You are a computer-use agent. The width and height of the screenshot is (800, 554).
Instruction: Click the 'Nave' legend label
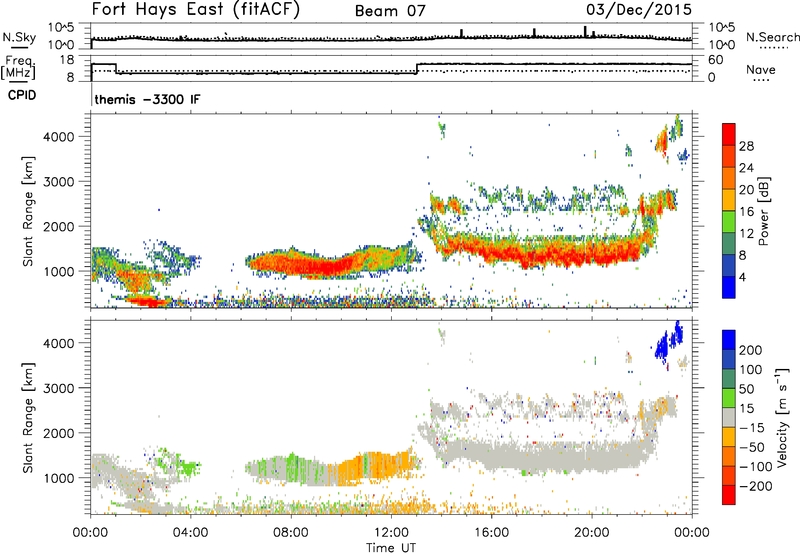click(761, 69)
